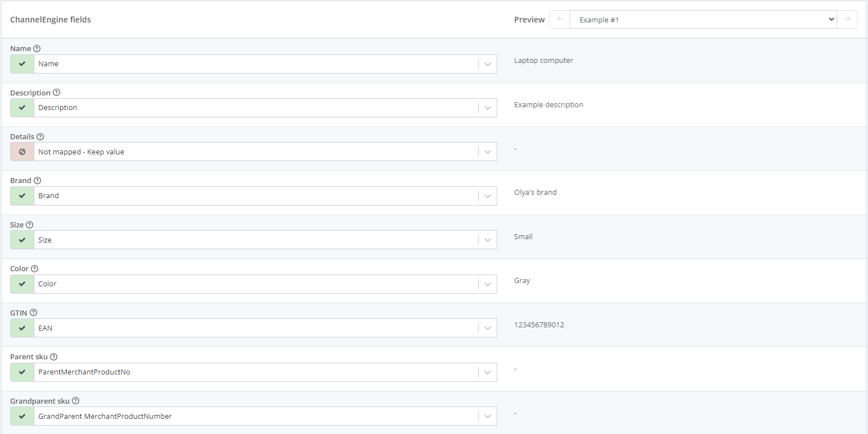Screen dimensions: 868x434
Task: Open the Brand mapping dropdown chevron
Action: (487, 196)
